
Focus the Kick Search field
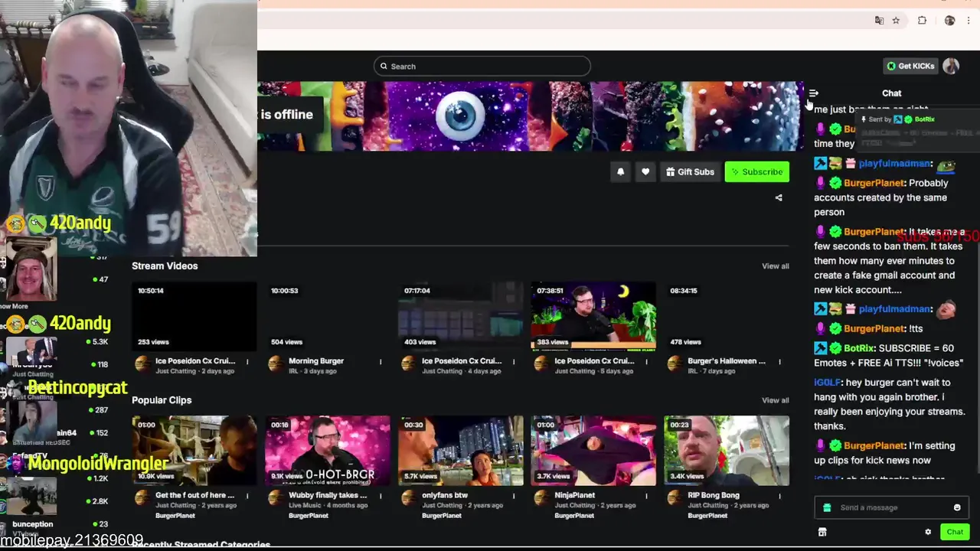[482, 67]
